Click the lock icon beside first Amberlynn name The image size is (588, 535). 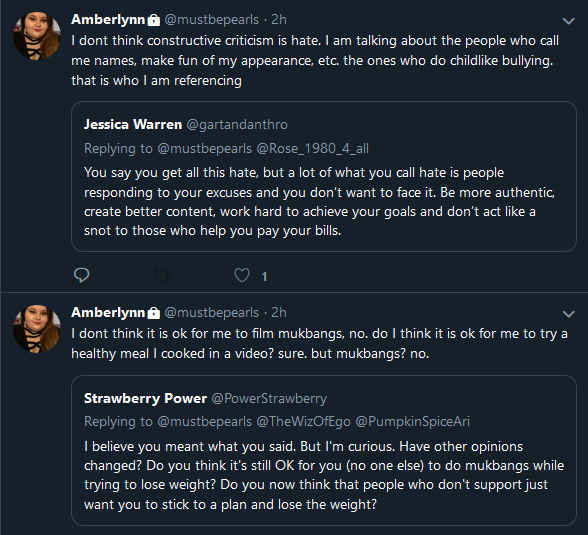[153, 20]
